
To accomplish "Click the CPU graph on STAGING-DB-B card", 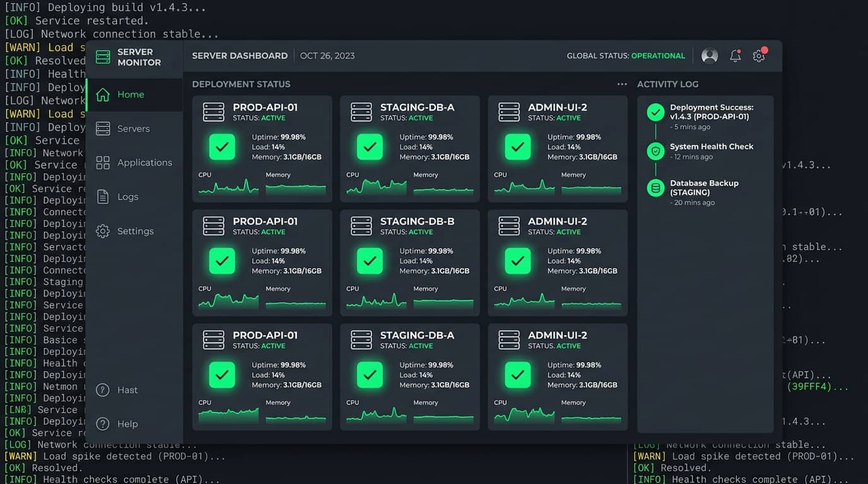I will 376,301.
